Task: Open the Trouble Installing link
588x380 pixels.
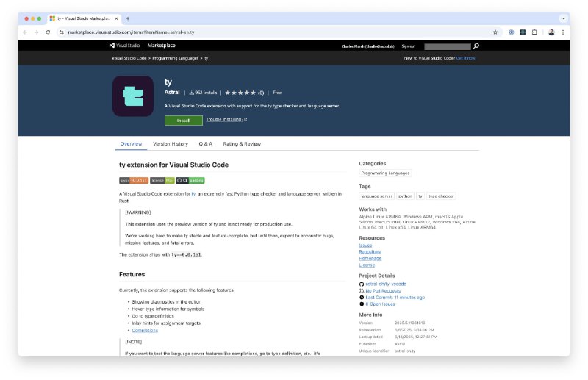Action: [226, 119]
